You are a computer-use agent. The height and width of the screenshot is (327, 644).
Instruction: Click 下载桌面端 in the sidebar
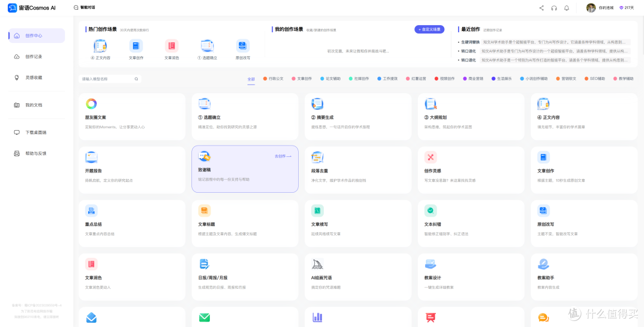coord(36,132)
